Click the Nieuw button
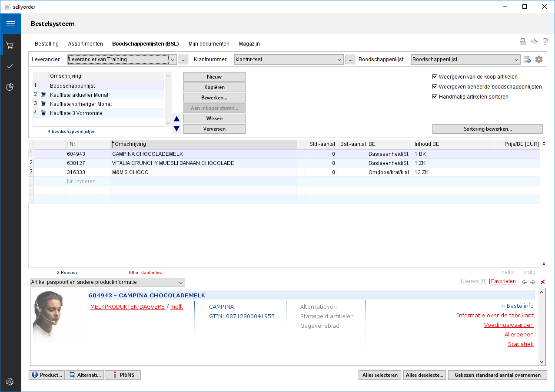 pyautogui.click(x=214, y=77)
